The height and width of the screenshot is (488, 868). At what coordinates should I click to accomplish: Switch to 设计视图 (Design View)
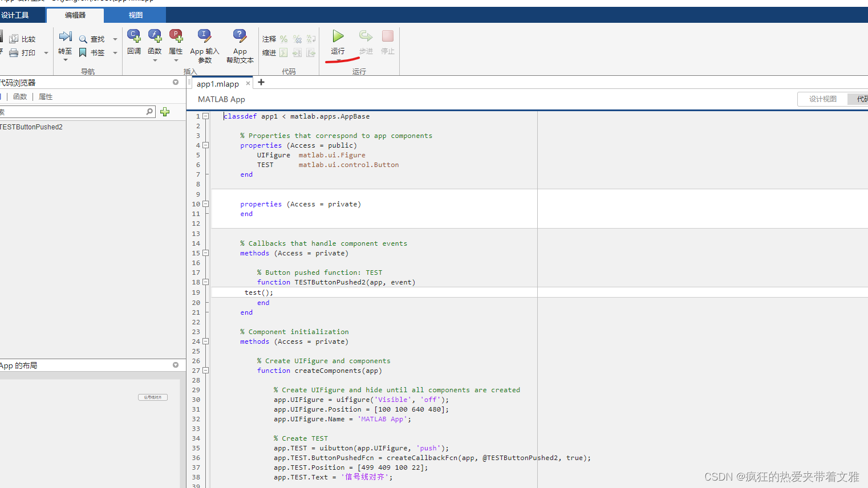(x=823, y=99)
